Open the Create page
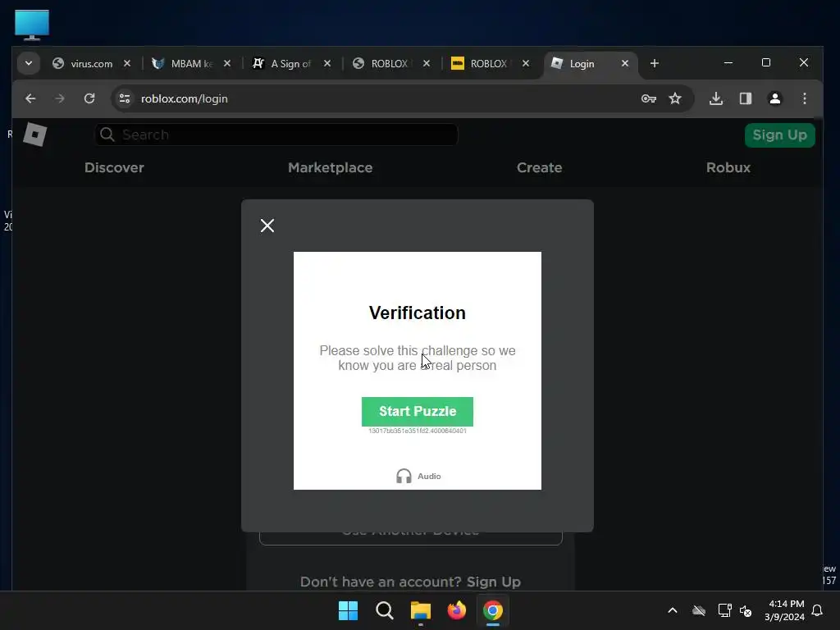The width and height of the screenshot is (840, 630). 540,167
